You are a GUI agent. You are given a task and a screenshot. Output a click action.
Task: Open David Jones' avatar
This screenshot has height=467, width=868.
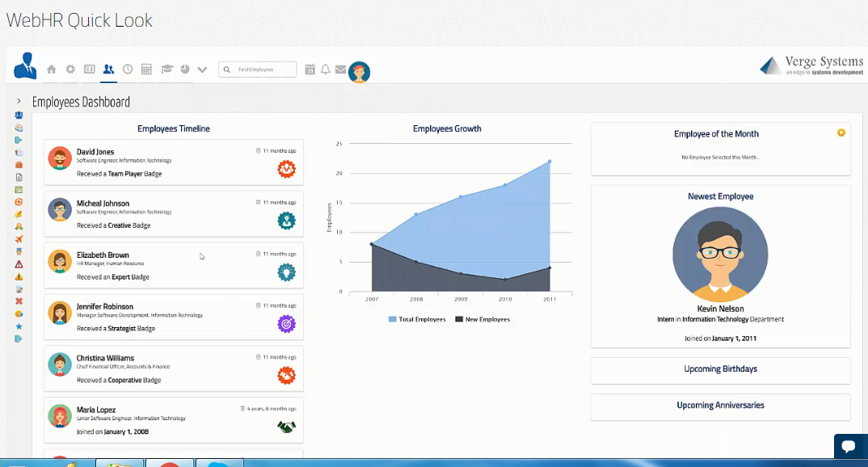(60, 158)
